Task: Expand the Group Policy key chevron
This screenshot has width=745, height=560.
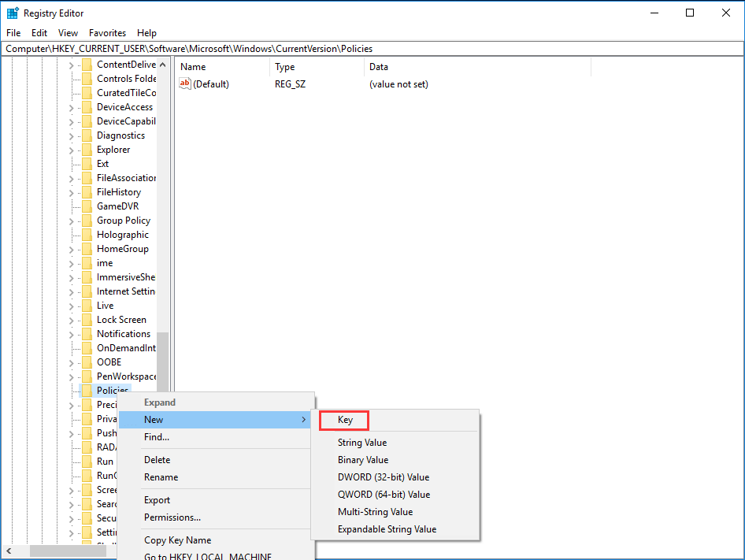Action: point(71,221)
